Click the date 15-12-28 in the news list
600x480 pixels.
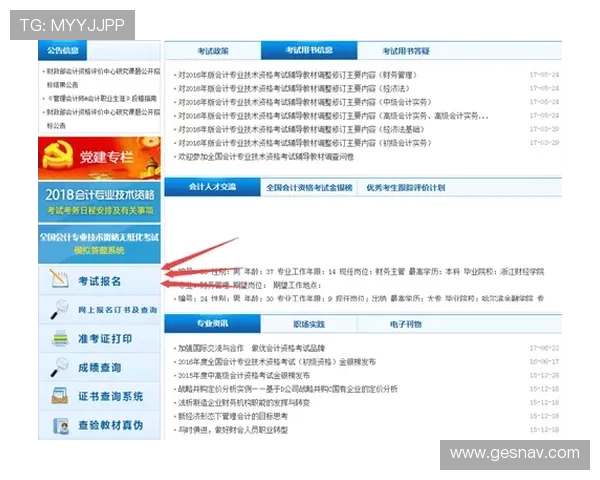coord(544,376)
